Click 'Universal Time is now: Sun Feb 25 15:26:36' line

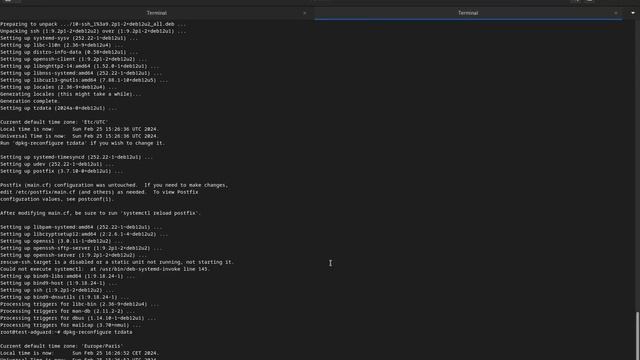pyautogui.click(x=80, y=136)
